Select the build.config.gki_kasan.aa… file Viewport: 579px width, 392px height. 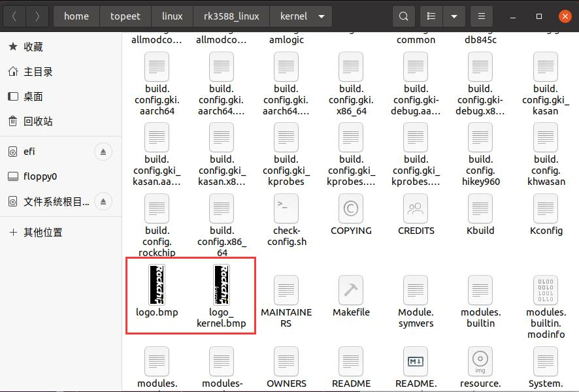pos(157,155)
